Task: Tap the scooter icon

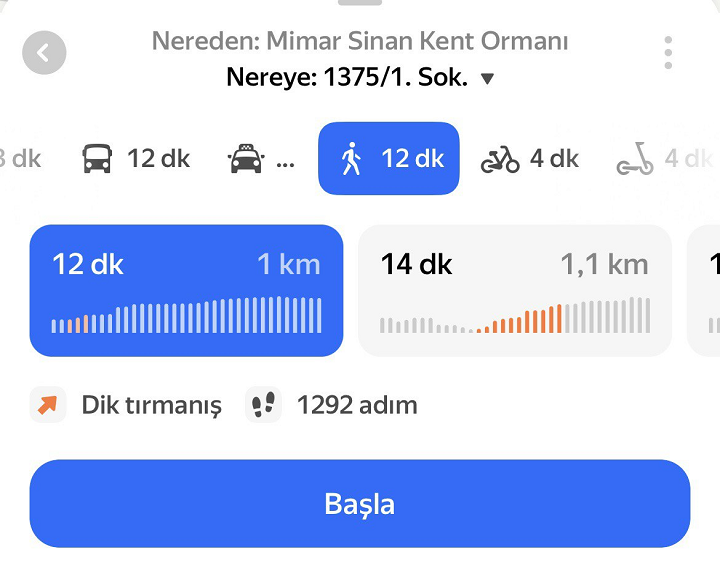Action: pos(635,159)
